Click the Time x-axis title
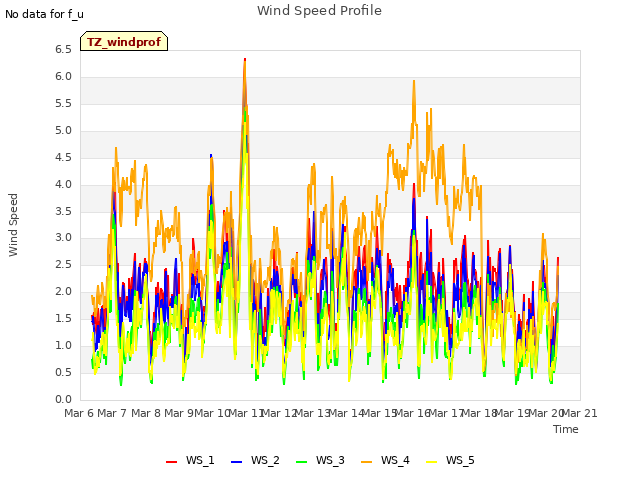The width and height of the screenshot is (640, 480). pos(566,429)
